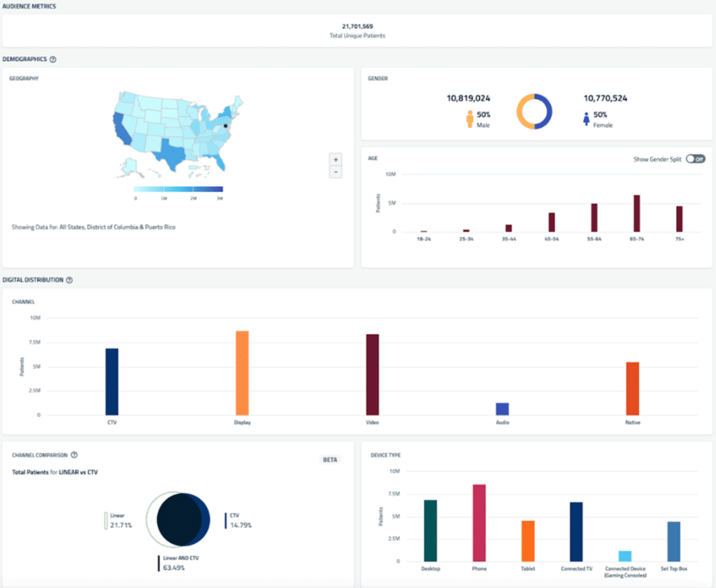Click the 'GEOGRAPHY' panel title
The width and height of the screenshot is (716, 588).
[x=24, y=78]
